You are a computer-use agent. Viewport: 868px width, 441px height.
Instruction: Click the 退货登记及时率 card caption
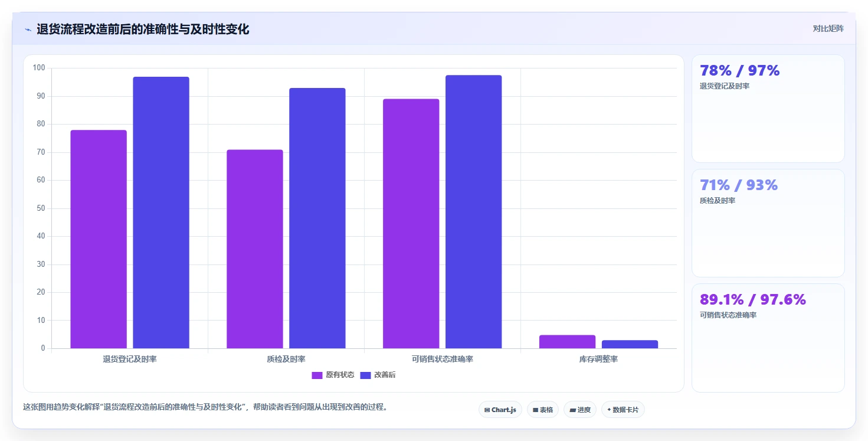(x=725, y=86)
